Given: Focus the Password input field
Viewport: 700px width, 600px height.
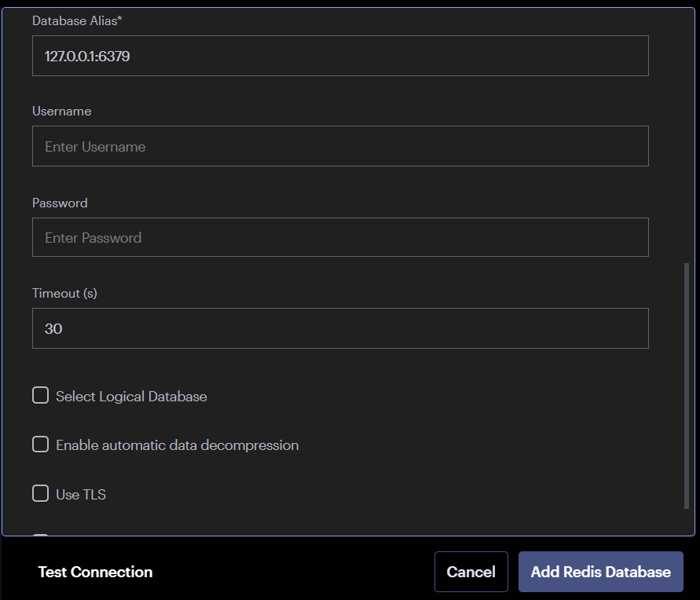Looking at the screenshot, I should click(x=340, y=237).
